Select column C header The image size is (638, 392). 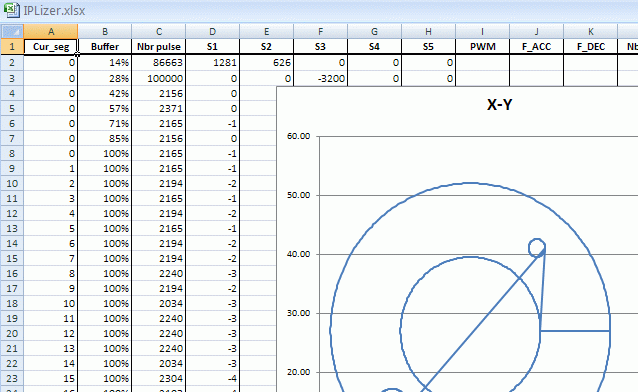point(159,31)
